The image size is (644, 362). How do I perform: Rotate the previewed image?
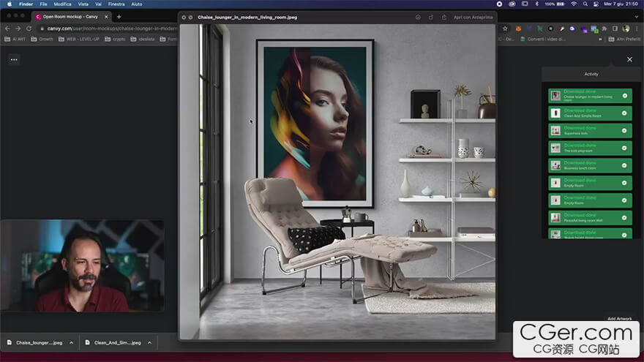click(x=431, y=18)
